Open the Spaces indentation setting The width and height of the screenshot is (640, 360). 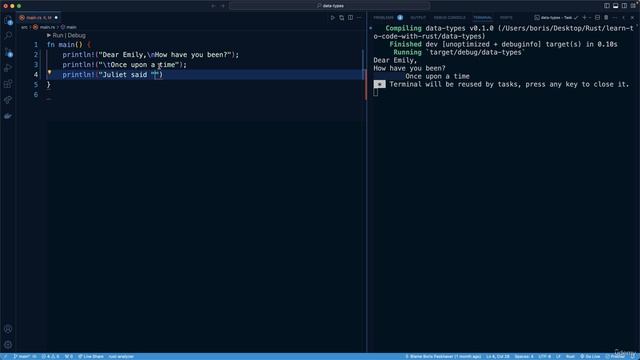(x=524, y=356)
